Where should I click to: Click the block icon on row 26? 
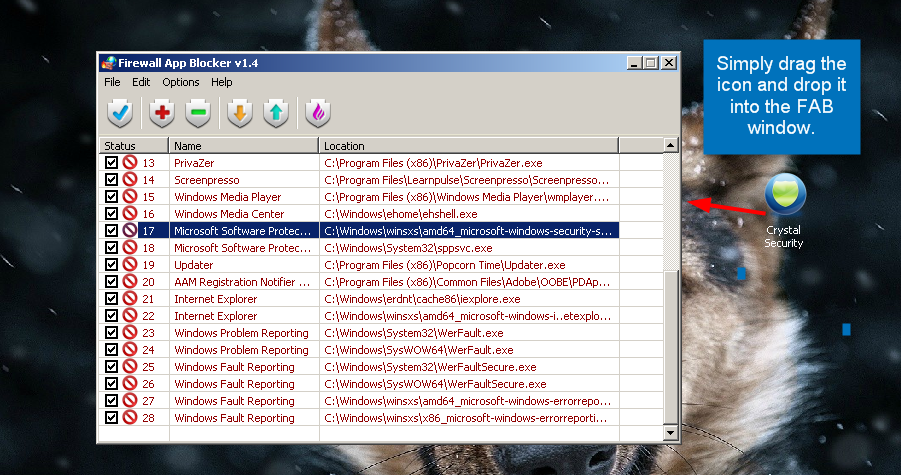coord(130,384)
